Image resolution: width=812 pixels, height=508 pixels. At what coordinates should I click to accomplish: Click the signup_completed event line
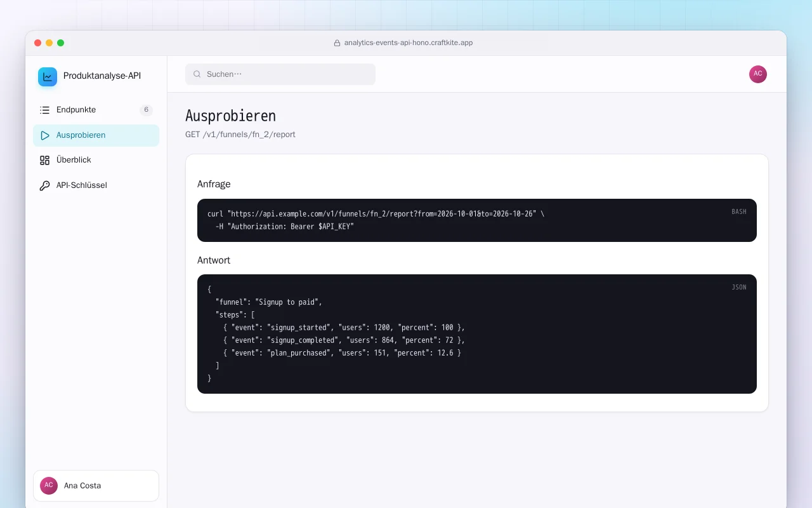(x=344, y=340)
